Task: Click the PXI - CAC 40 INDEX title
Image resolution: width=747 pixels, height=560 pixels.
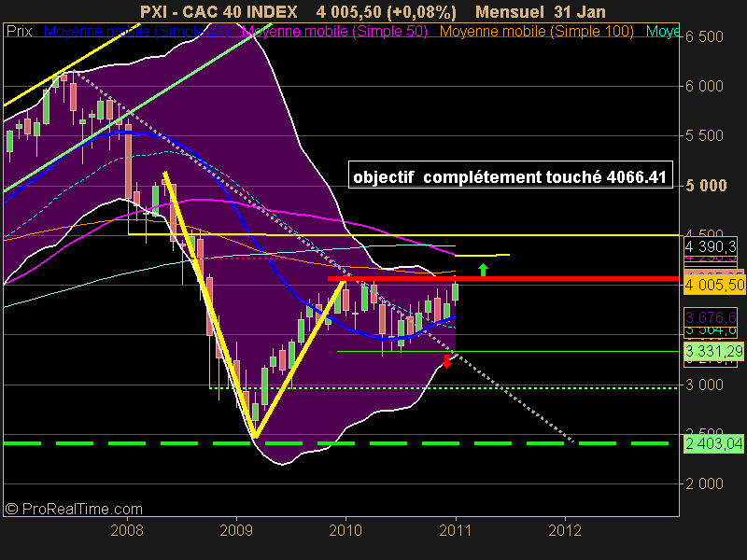Action: (218, 11)
